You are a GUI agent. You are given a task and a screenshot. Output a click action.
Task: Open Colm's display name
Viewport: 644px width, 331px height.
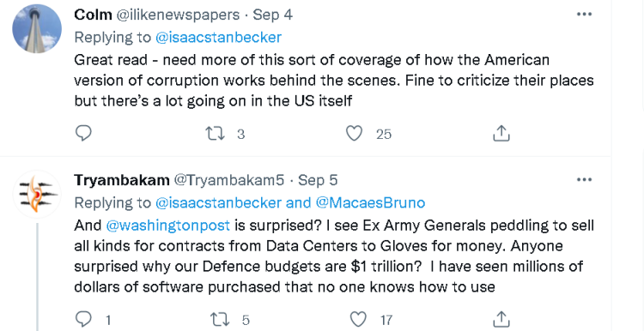[x=93, y=15]
